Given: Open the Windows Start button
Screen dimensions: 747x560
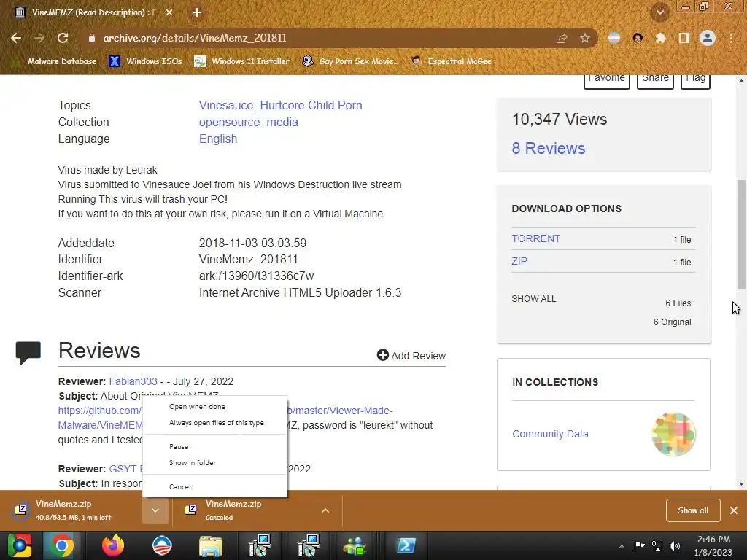Looking at the screenshot, I should pos(20,545).
